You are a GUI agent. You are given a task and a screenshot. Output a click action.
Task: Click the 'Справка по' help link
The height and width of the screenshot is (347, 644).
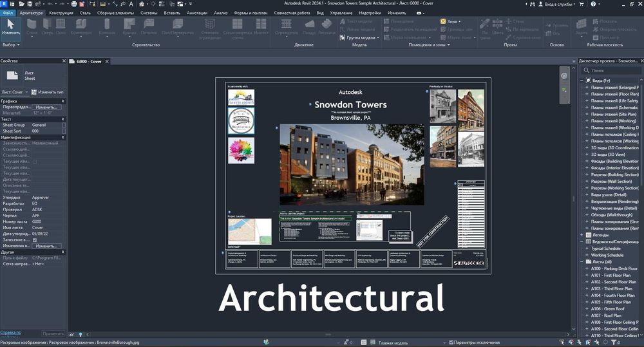pos(11,333)
